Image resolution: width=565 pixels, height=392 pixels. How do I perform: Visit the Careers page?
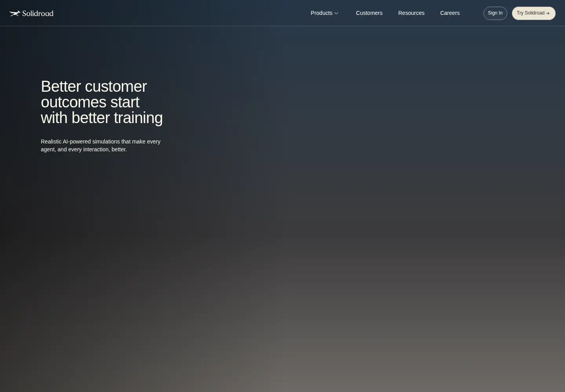pos(450,13)
